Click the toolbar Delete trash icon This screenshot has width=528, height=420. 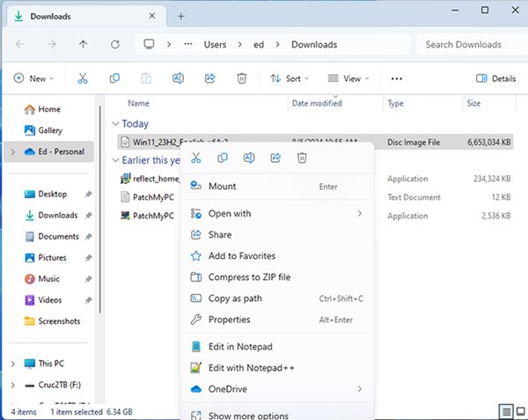(x=241, y=78)
